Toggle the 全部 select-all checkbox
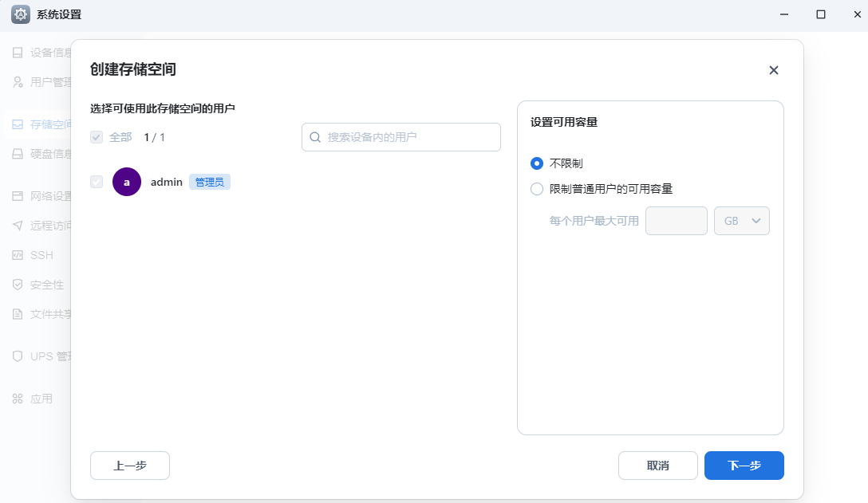Screen dimensions: 868x503 97,137
